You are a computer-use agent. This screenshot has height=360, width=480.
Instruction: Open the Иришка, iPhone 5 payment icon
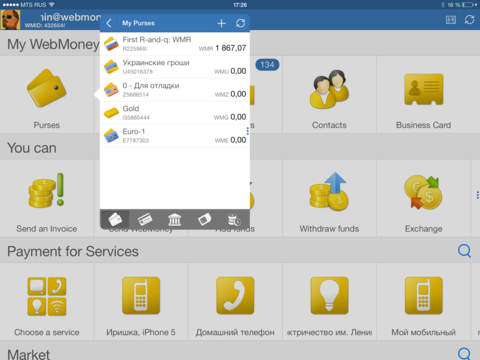click(x=141, y=296)
